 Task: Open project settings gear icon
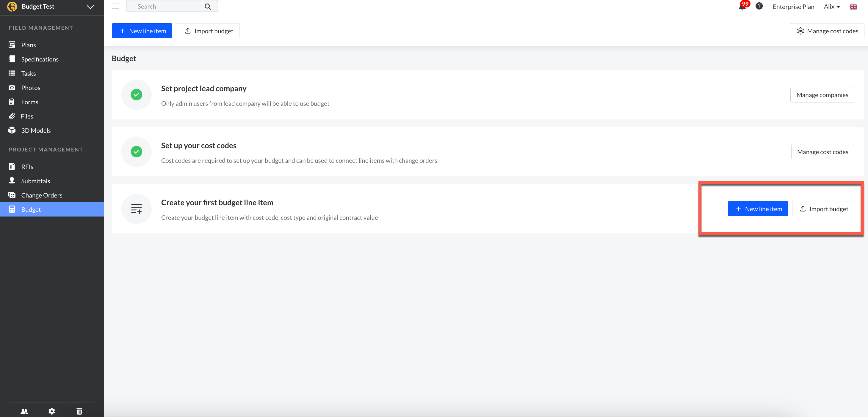point(51,411)
